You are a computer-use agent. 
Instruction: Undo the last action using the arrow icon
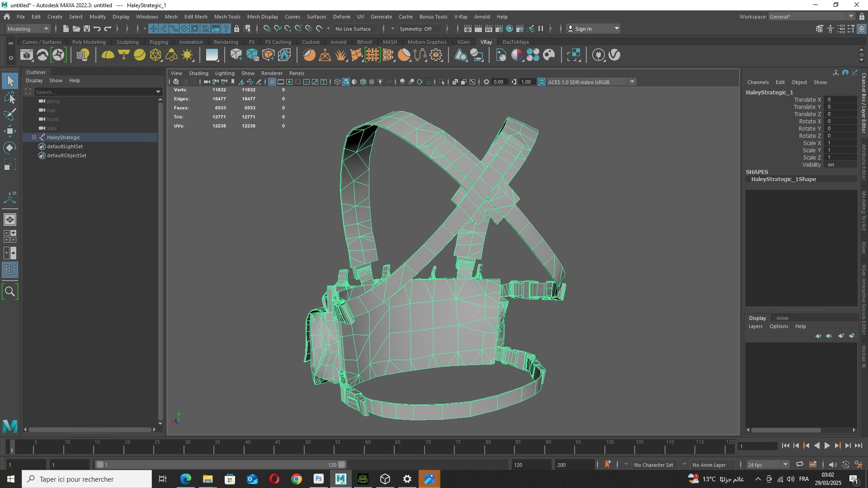[x=97, y=28]
